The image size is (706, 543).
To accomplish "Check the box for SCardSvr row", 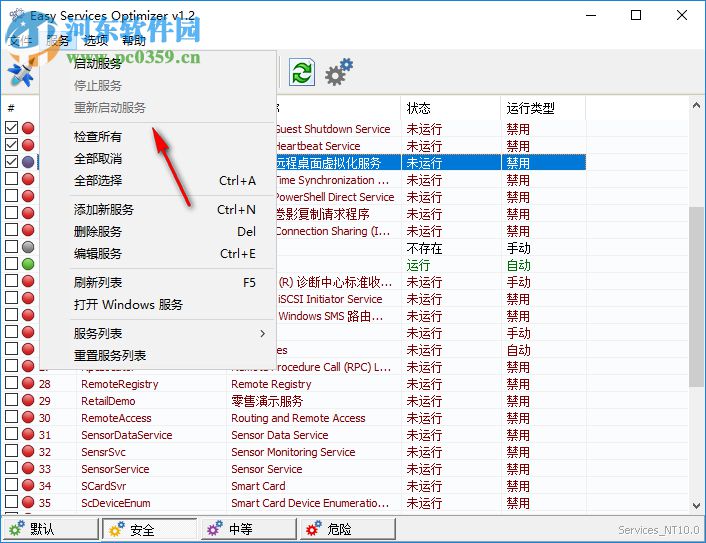I will coord(12,485).
